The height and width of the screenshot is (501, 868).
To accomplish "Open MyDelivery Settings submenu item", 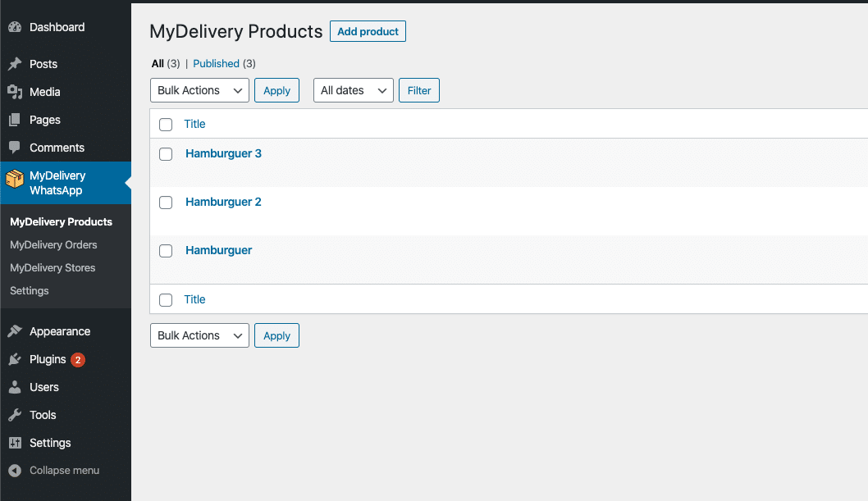I will [x=30, y=291].
